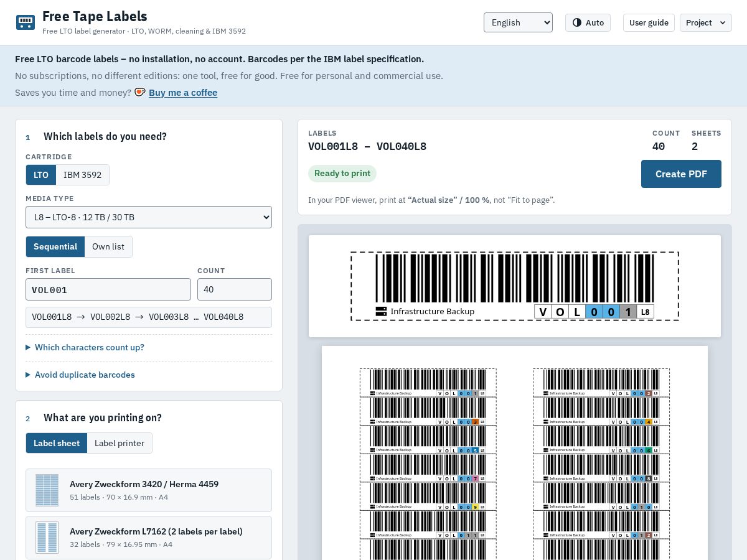Select the LTO cartridge type
The image size is (747, 560).
click(x=41, y=175)
